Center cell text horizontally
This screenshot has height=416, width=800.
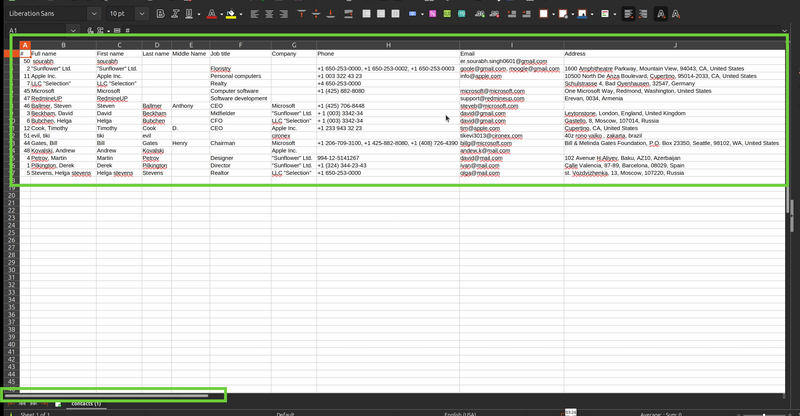(x=270, y=14)
